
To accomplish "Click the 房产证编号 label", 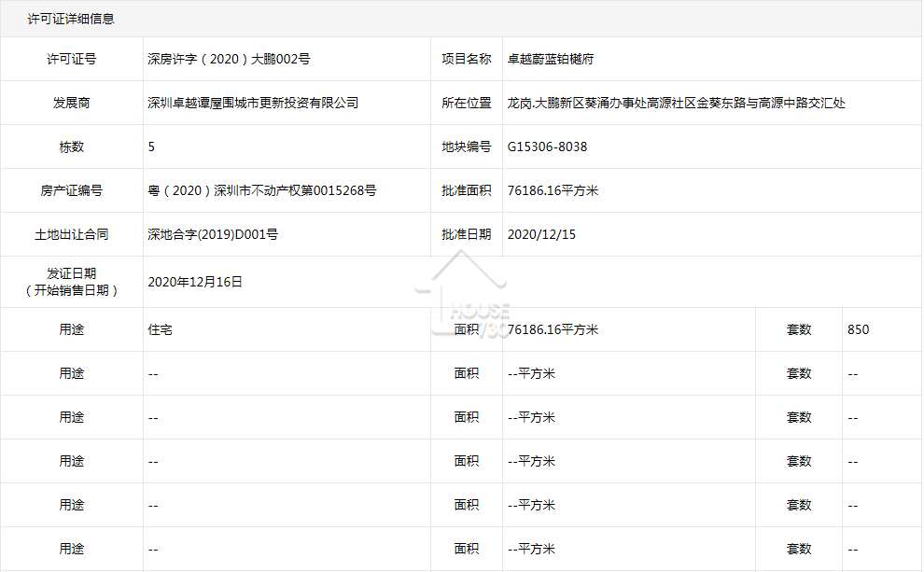I will pos(71,190).
